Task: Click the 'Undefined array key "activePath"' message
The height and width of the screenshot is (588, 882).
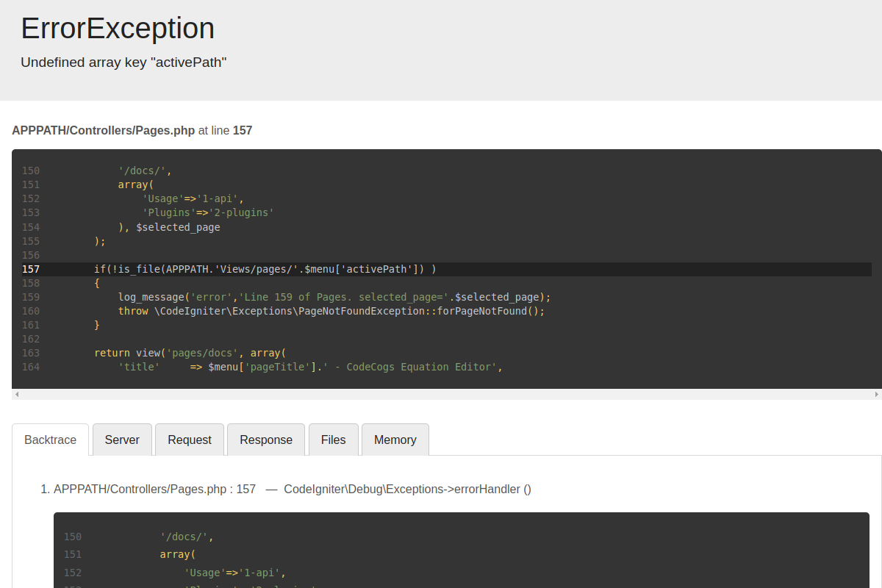Action: point(123,62)
